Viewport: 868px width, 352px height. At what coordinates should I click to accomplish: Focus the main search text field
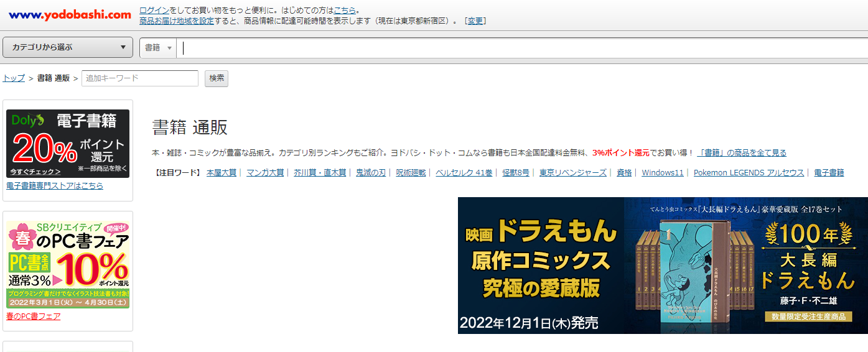click(x=522, y=48)
